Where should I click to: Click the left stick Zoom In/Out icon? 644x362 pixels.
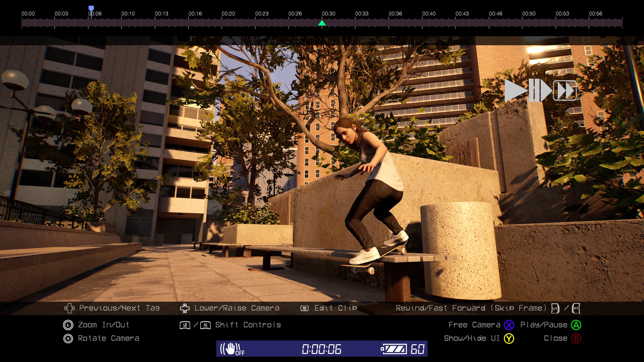(68, 325)
